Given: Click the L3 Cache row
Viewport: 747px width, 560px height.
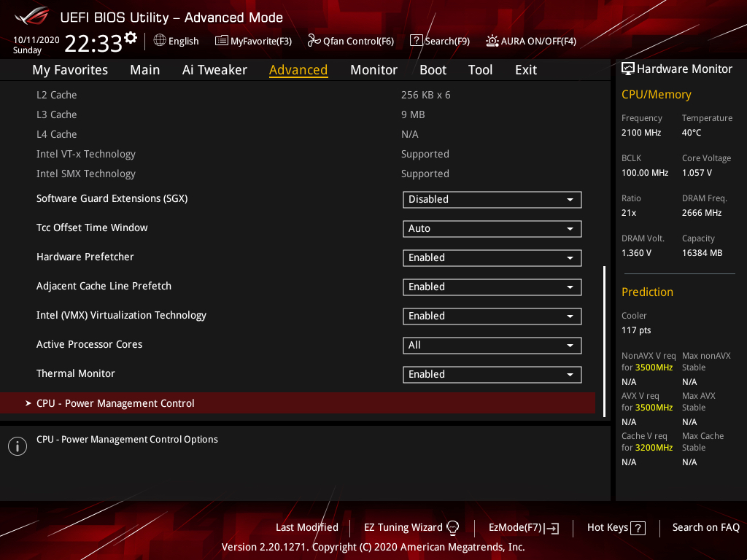Looking at the screenshot, I should point(298,114).
